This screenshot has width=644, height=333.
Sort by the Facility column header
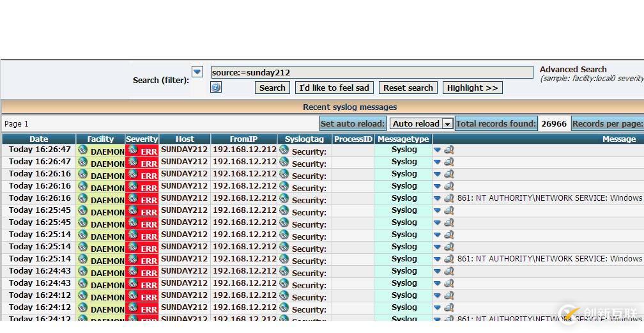100,139
